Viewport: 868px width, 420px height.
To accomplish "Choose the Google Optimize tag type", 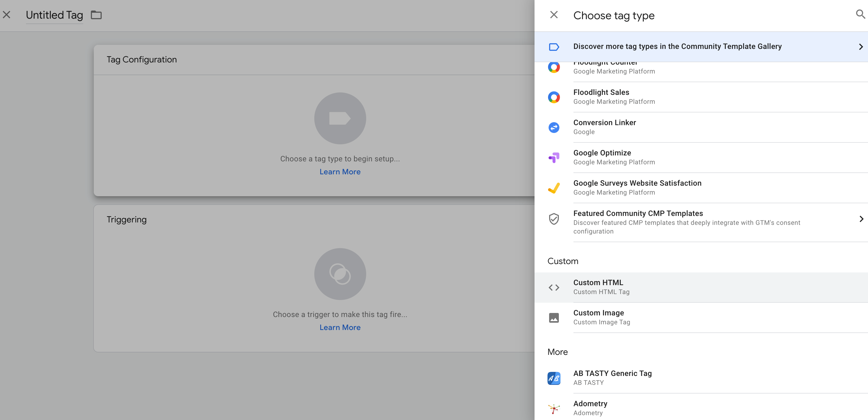I will (701, 158).
